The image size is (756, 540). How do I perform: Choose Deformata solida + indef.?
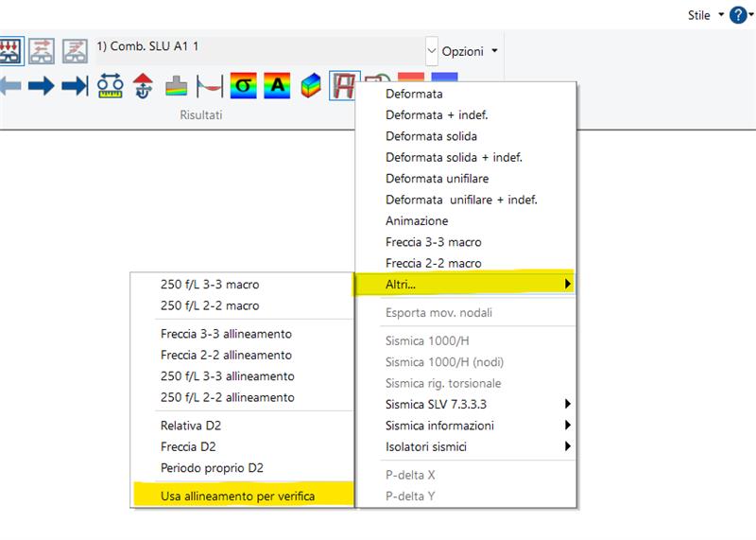coord(466,157)
